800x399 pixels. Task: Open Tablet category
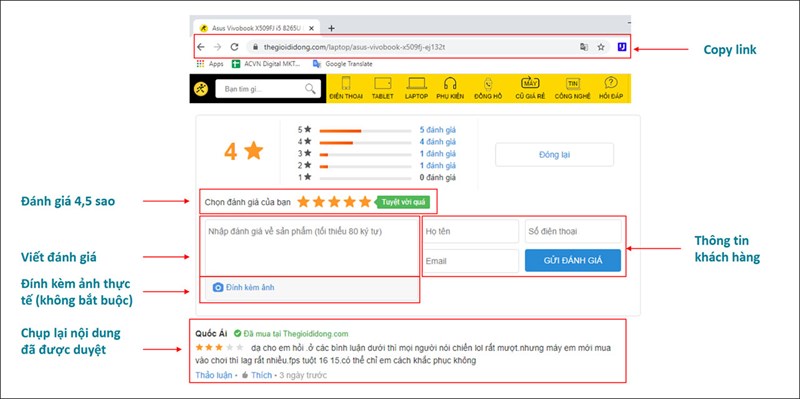point(383,88)
